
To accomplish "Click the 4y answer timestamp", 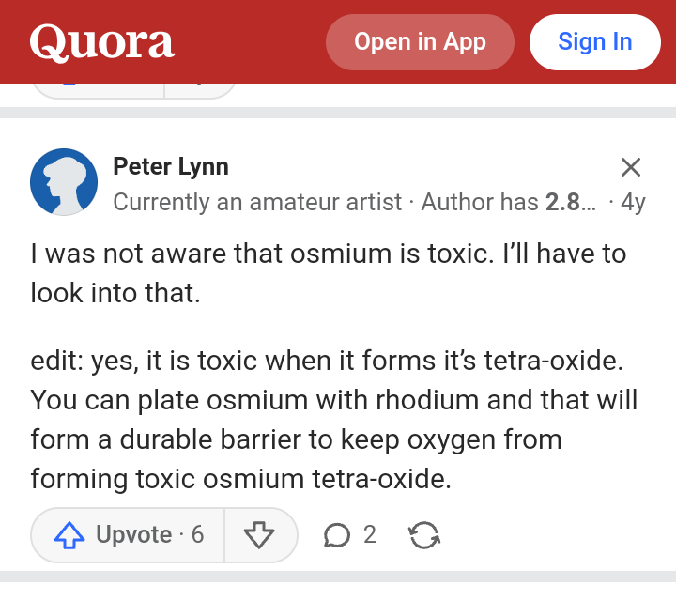I will pos(634,202).
